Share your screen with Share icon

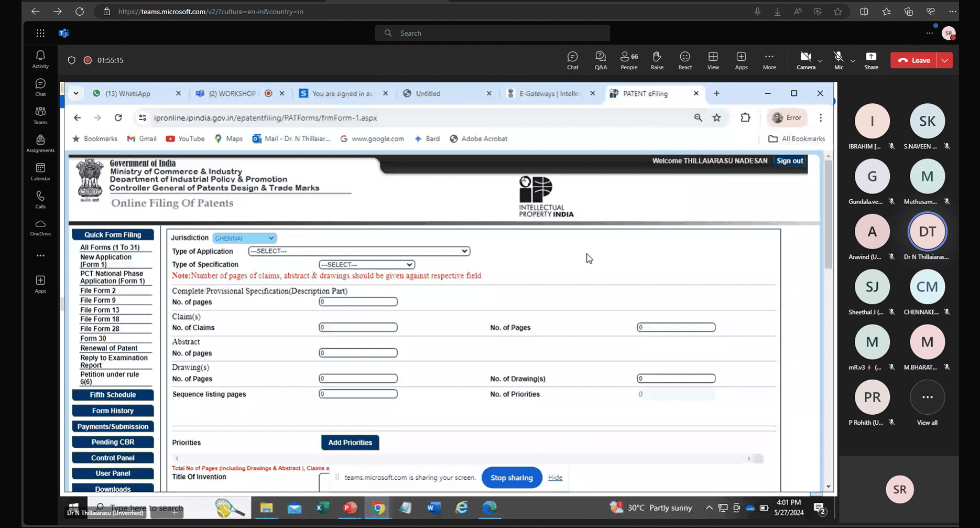point(871,60)
